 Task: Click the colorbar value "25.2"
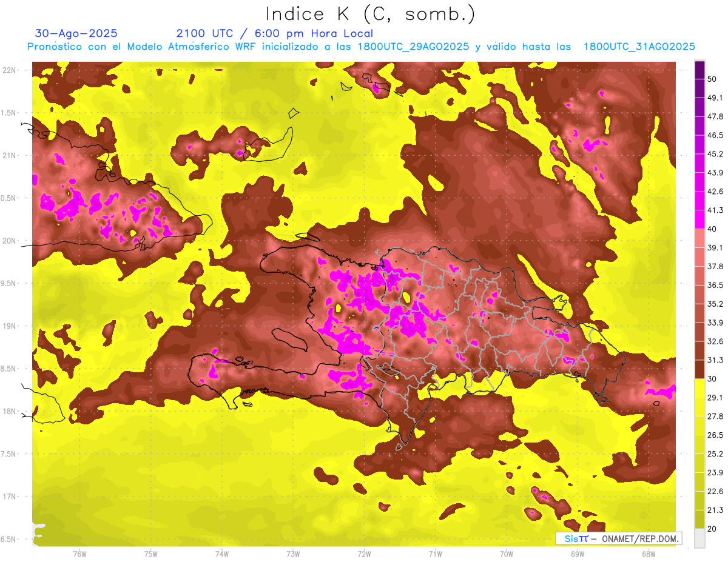point(715,454)
